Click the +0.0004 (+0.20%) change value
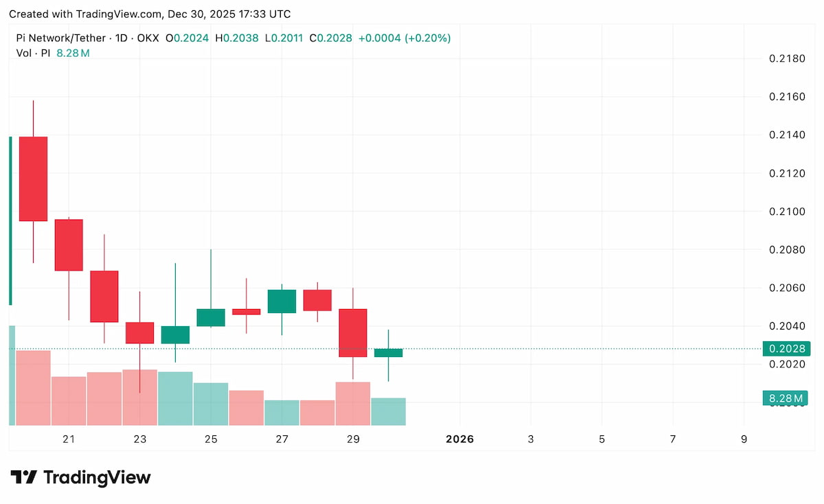Viewport: 824px width, 504px height. click(407, 38)
